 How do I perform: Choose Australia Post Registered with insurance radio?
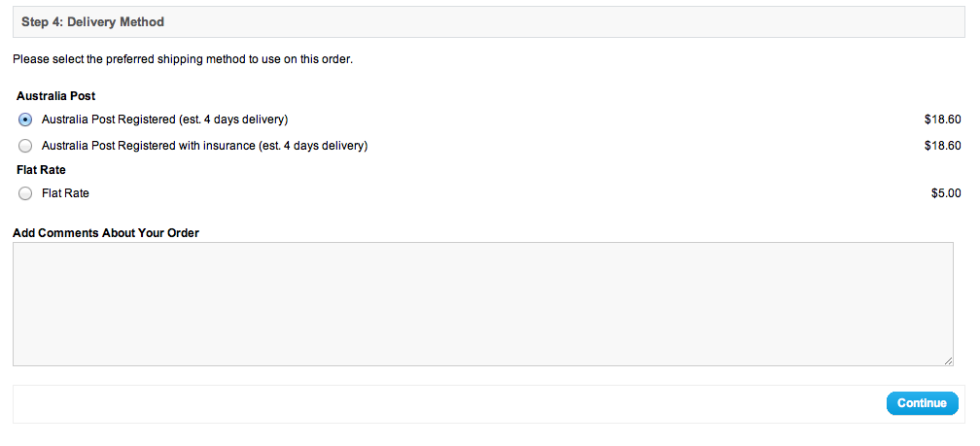coord(25,146)
